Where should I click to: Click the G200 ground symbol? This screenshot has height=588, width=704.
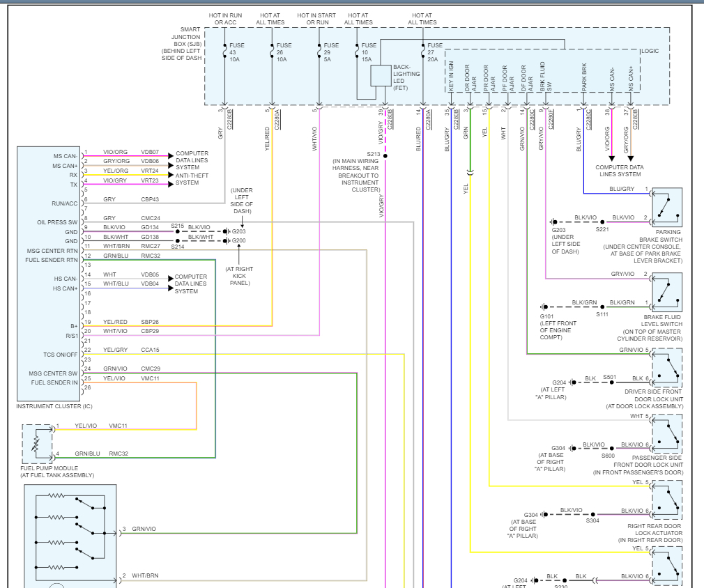tap(238, 241)
